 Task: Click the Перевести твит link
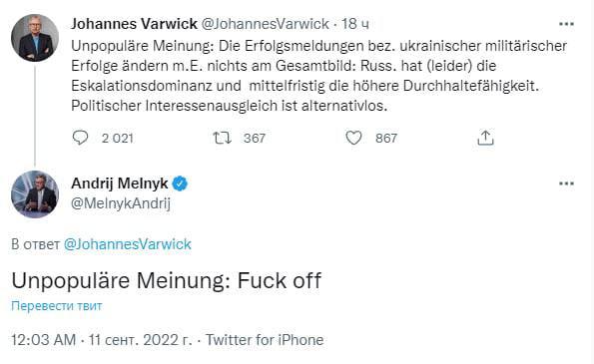click(57, 306)
